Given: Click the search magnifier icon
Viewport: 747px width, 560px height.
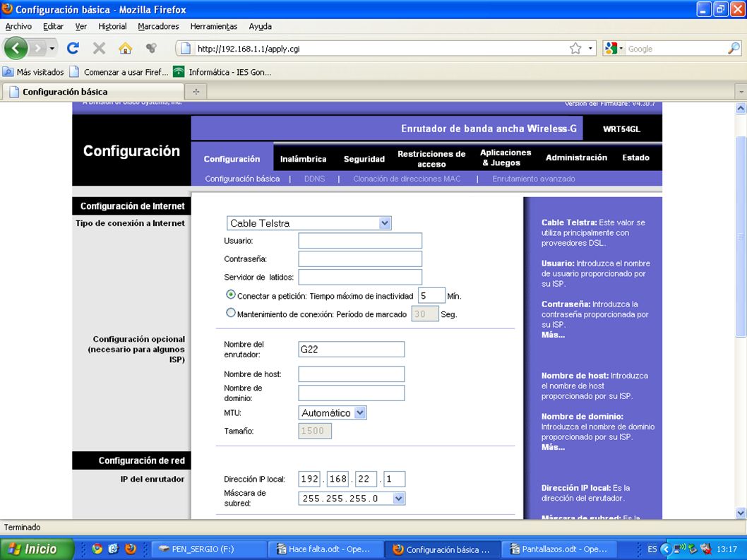Looking at the screenshot, I should 734,49.
